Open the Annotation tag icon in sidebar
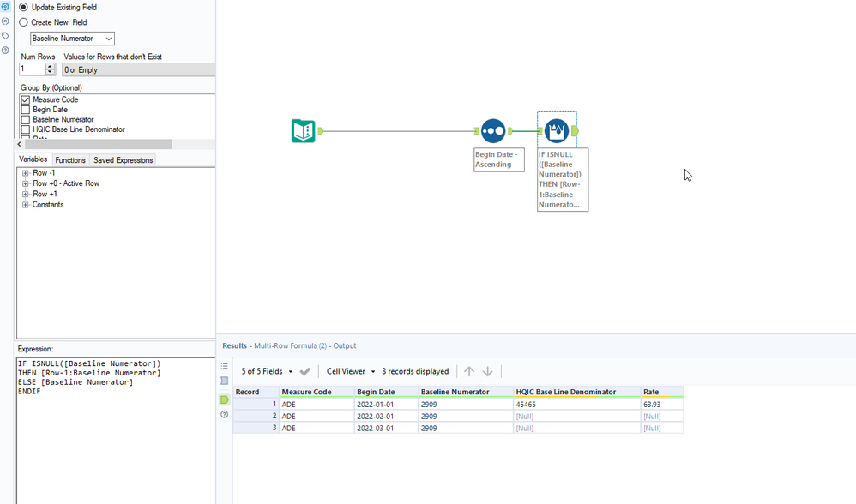Screen dimensions: 856x504 (x=5, y=35)
